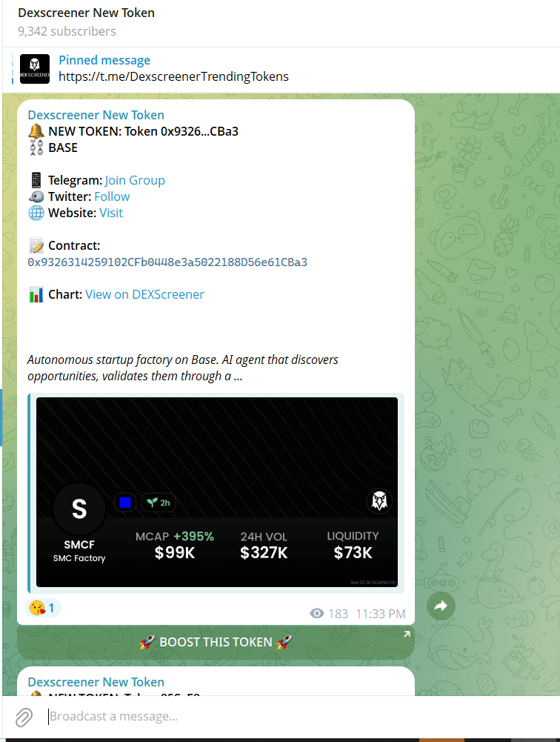Open the SMC Factory link preview image
This screenshot has height=742, width=560.
(x=216, y=492)
